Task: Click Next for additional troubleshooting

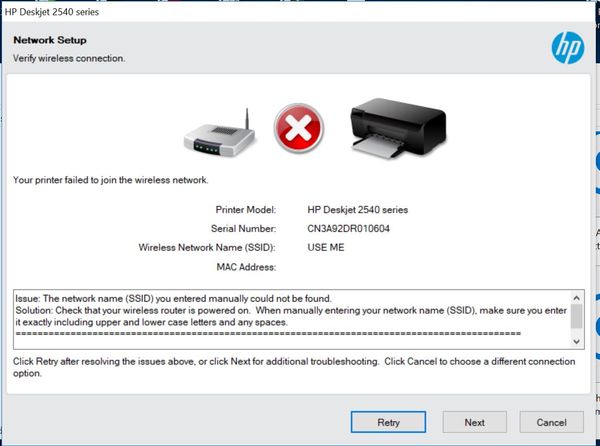Action: (474, 422)
